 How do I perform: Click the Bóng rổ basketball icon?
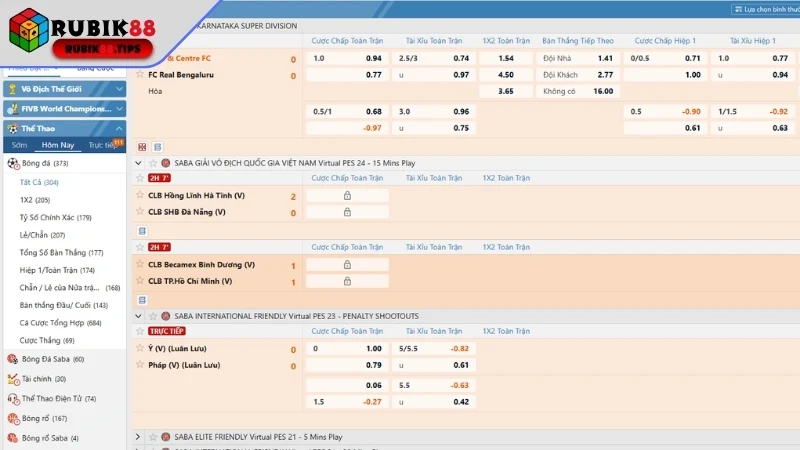(x=13, y=418)
